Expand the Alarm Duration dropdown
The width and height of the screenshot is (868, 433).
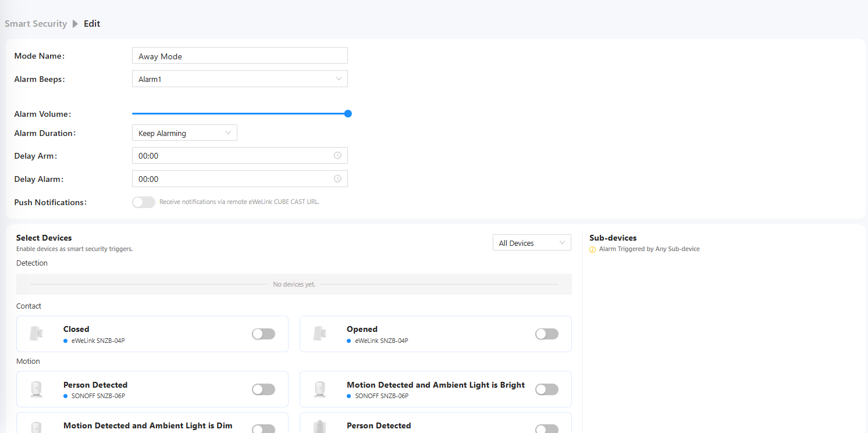point(184,133)
